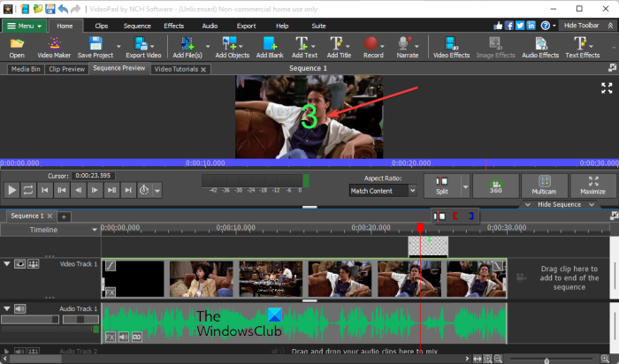Click the Hide Toolbar button
Screen dimensions: 619x364
point(588,26)
